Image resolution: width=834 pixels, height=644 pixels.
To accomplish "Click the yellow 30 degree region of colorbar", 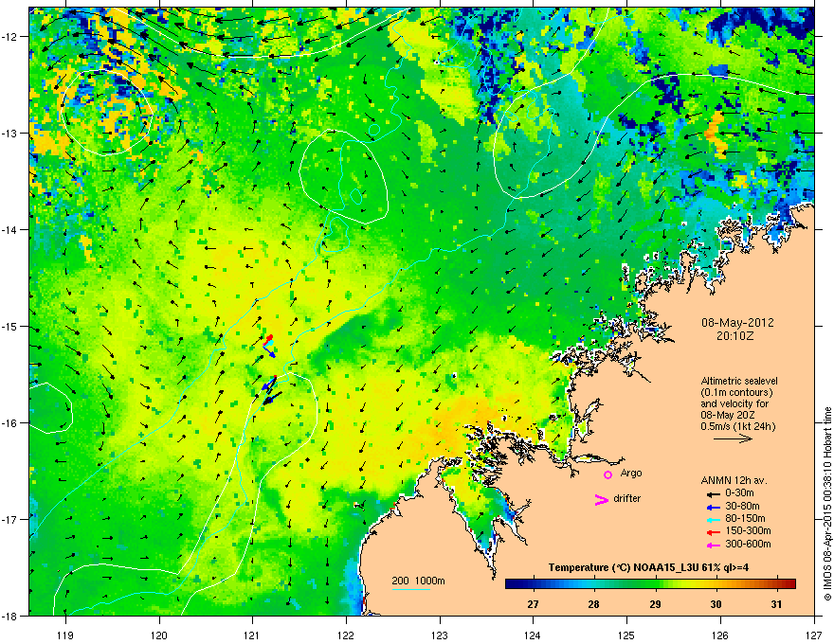I will [716, 584].
